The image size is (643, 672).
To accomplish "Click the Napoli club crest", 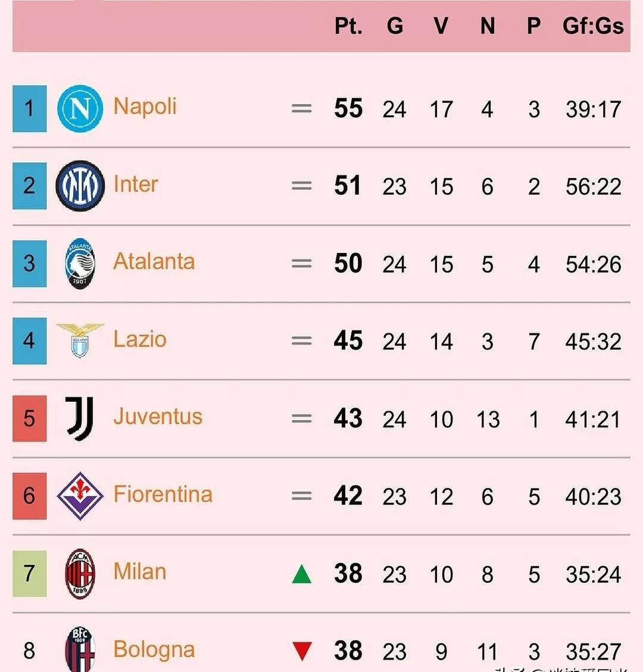I will tap(80, 108).
